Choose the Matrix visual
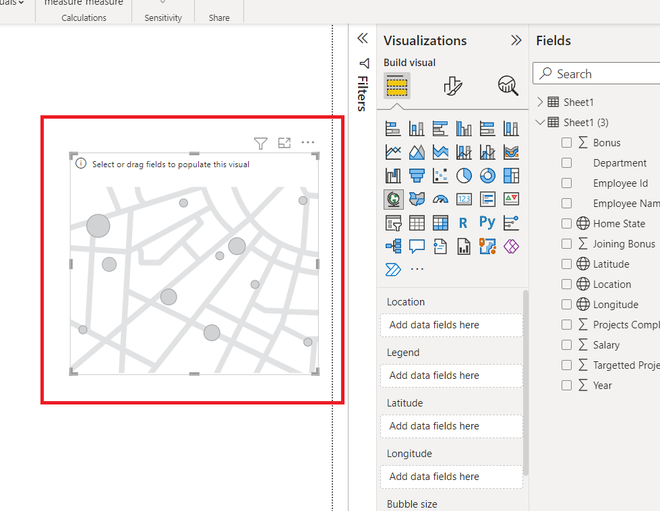The image size is (660, 511). pos(440,223)
